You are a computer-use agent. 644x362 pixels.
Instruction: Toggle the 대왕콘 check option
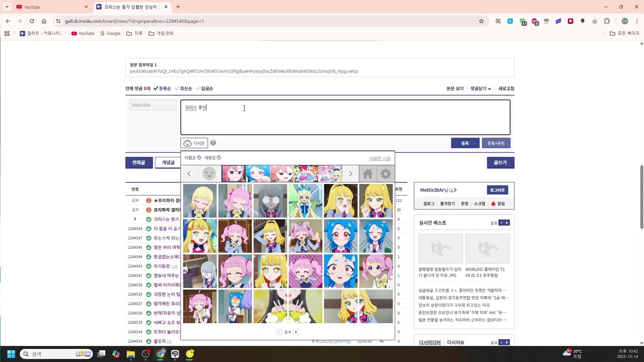212,158
